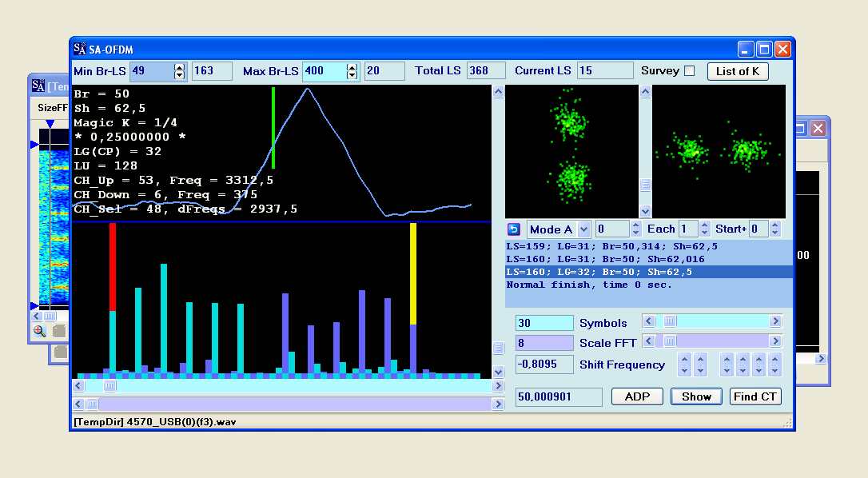This screenshot has height=478, width=868.
Task: Click the spinner next to the Mode A value 0
Action: [636, 229]
